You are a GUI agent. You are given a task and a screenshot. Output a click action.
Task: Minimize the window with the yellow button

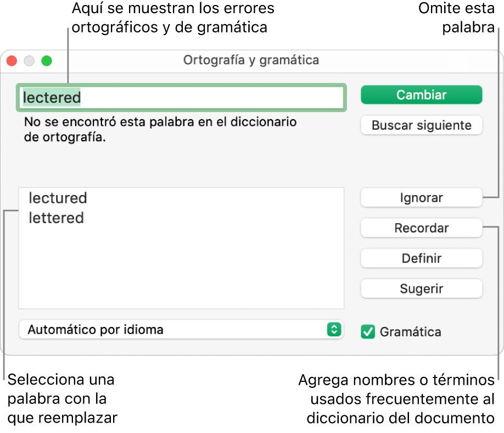tap(30, 61)
